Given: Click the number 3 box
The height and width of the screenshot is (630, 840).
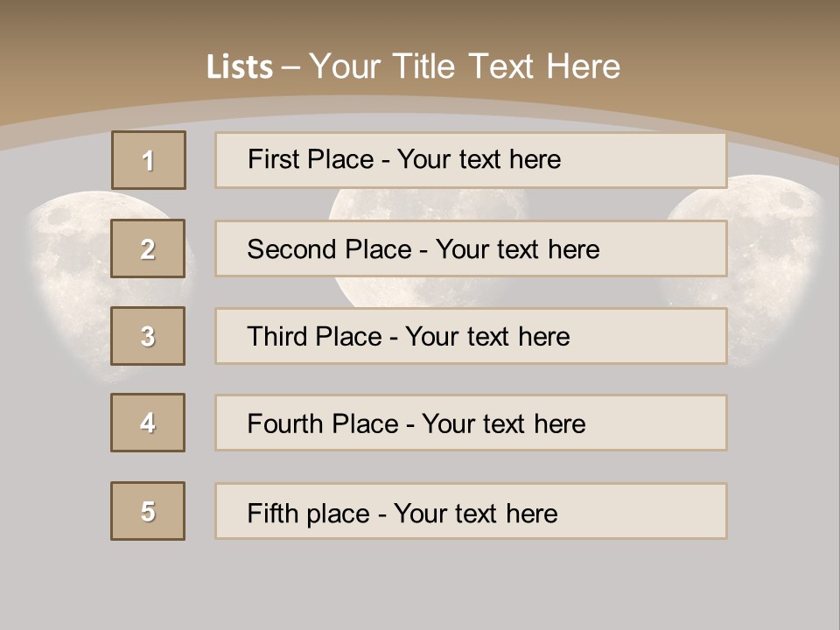Looking at the screenshot, I should (148, 336).
